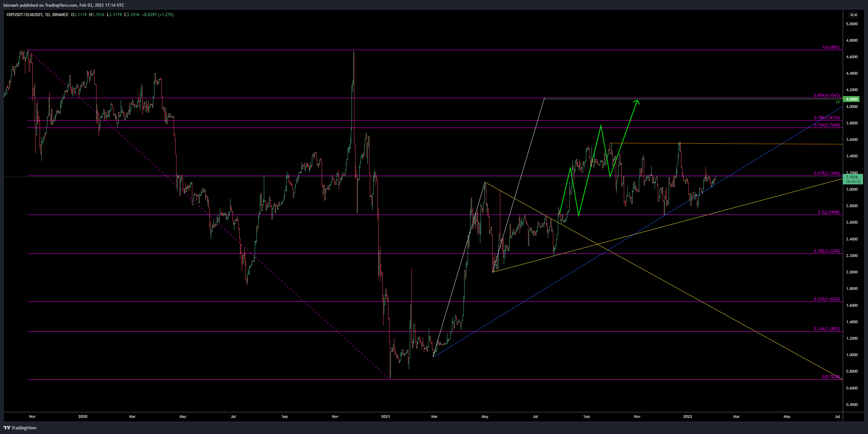
Task: Click the 1.0000 price axis label
Action: point(852,355)
